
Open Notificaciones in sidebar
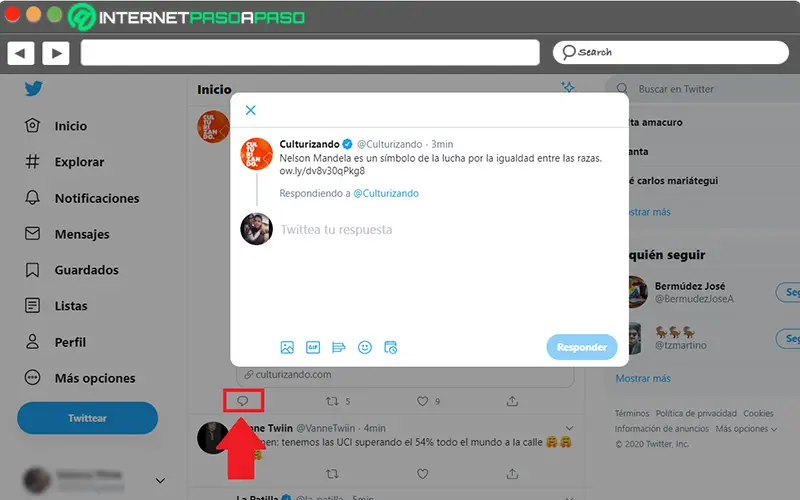click(82, 198)
